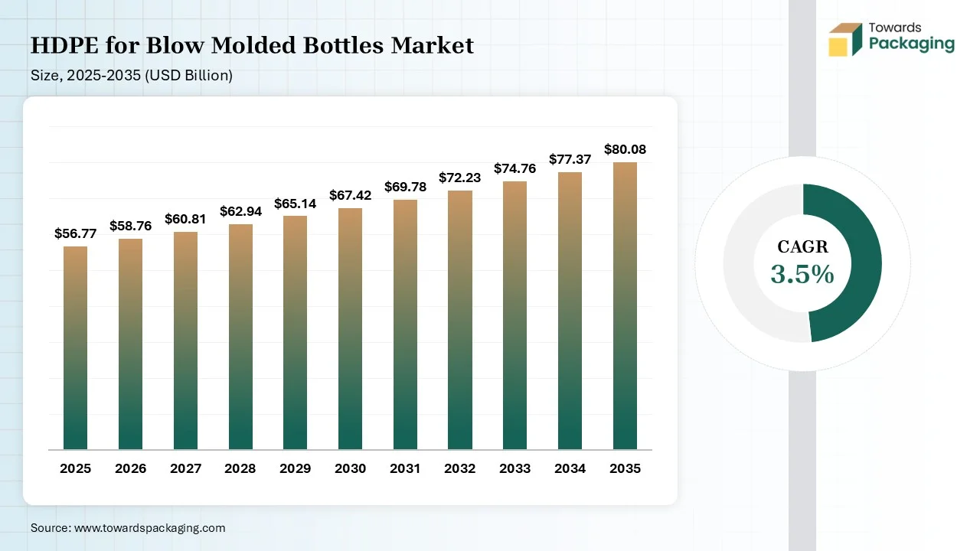This screenshot has width=980, height=551.
Task: Click the HDPE for Blow Molded Bottles title
Action: point(252,46)
